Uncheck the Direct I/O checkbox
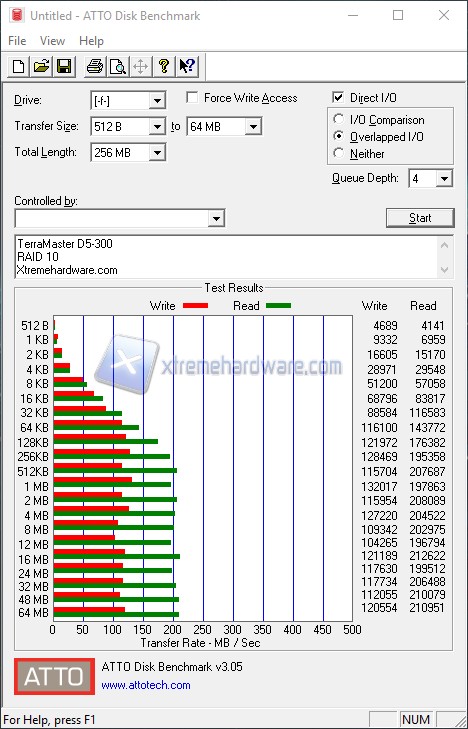 click(x=338, y=98)
